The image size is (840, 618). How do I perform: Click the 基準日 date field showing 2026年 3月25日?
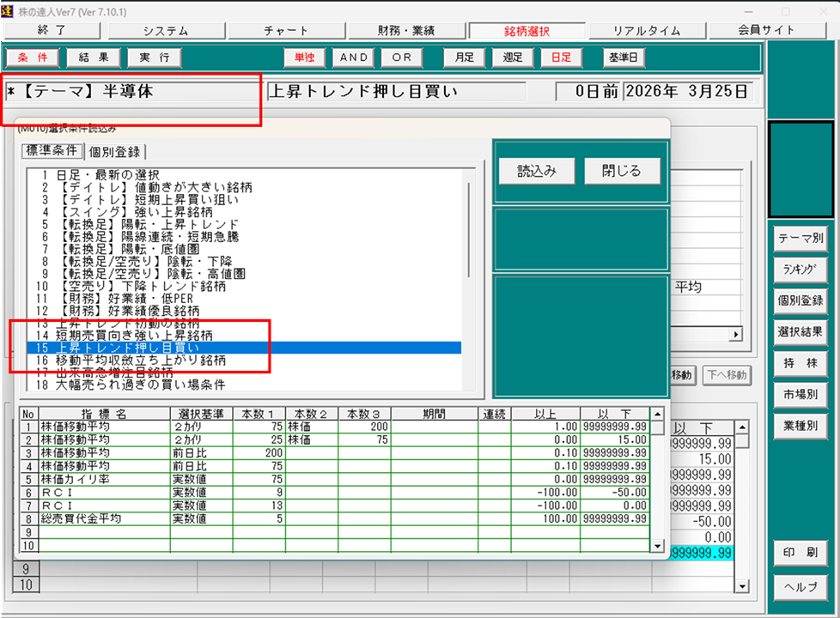click(x=687, y=91)
